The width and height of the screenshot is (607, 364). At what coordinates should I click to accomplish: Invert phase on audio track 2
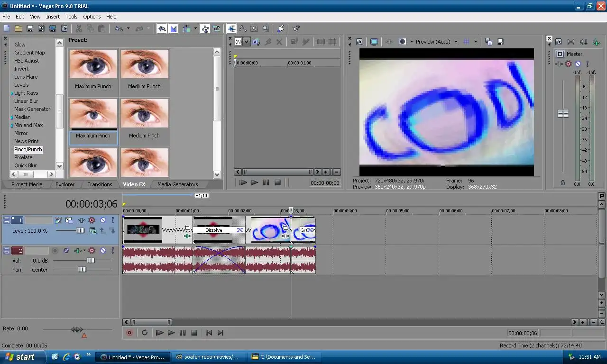tap(66, 251)
